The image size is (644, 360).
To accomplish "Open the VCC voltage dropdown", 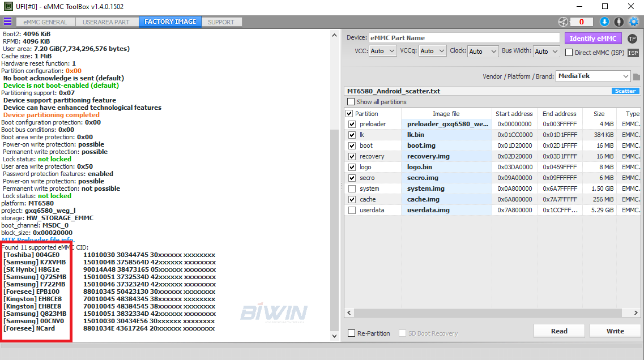I will tap(382, 52).
